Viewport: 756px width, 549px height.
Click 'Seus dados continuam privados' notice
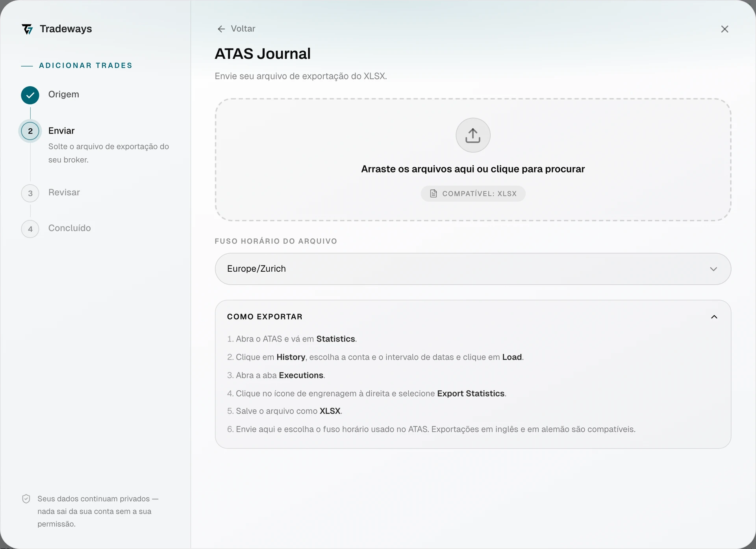[98, 512]
